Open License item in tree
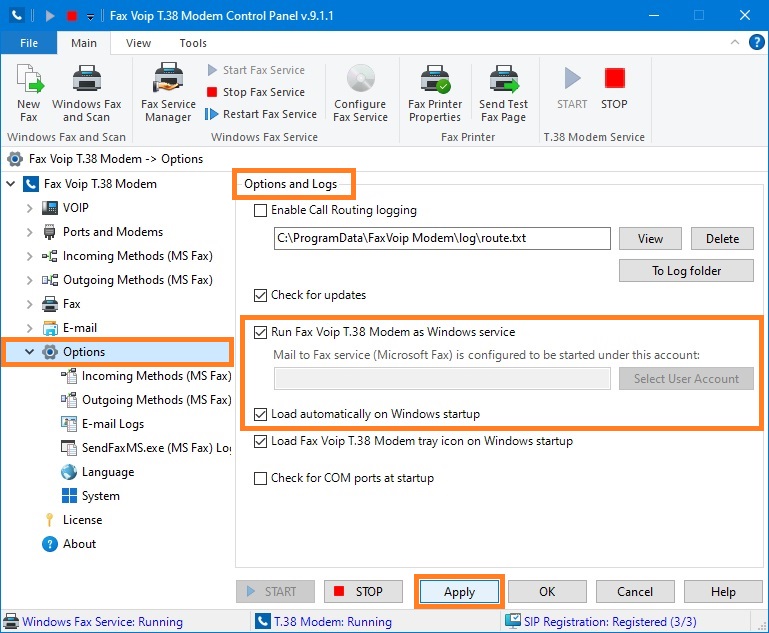The width and height of the screenshot is (769, 633). click(x=82, y=520)
